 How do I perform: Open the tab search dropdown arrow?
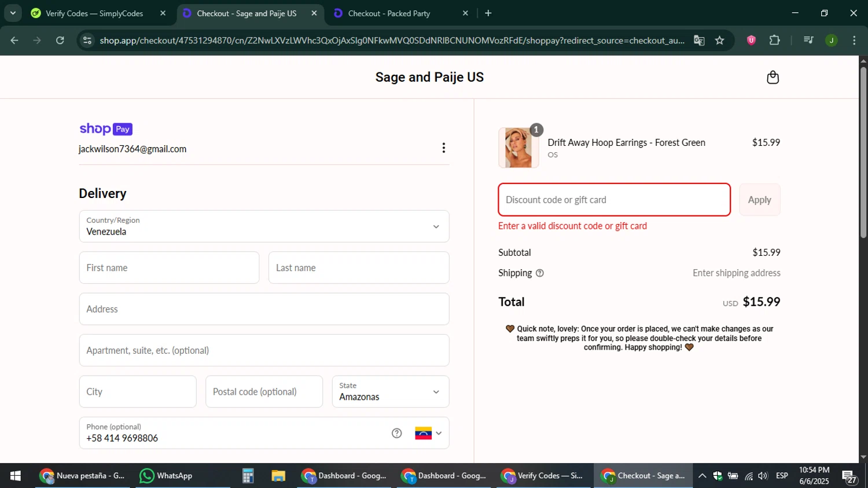13,13
